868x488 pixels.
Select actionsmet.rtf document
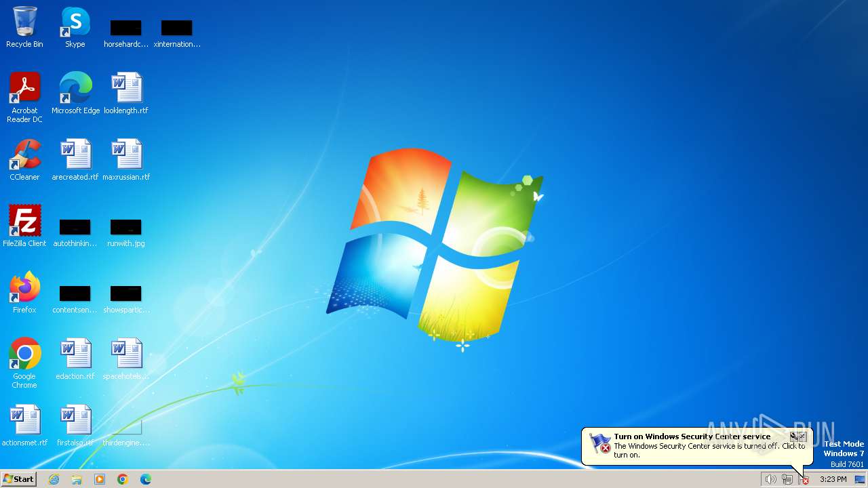24,426
